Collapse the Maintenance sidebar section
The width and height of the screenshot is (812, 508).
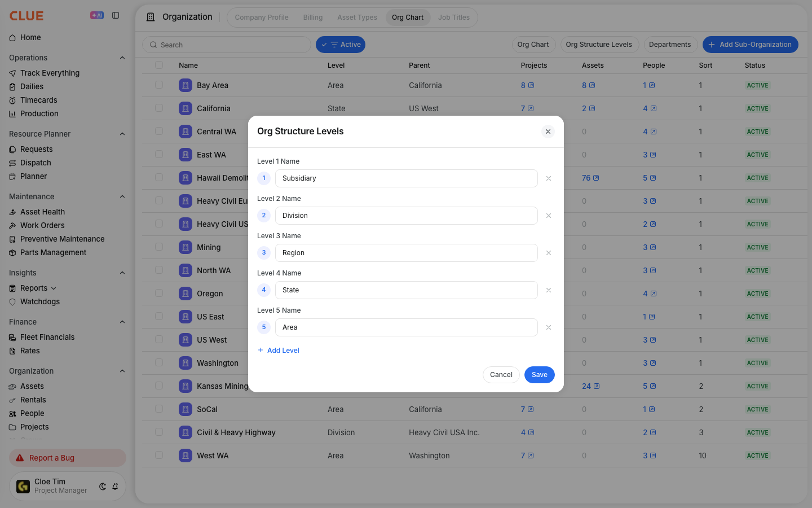coord(122,196)
